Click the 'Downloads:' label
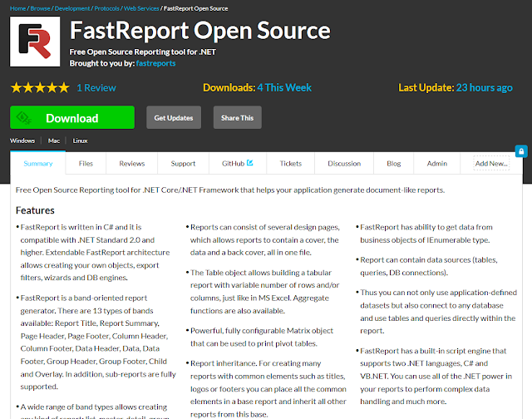This screenshot has height=419, width=532. [229, 87]
